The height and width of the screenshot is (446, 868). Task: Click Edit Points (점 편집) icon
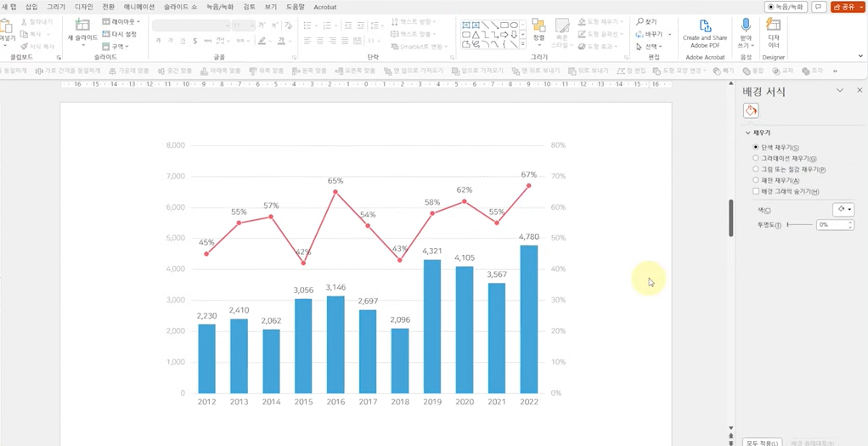[x=632, y=71]
